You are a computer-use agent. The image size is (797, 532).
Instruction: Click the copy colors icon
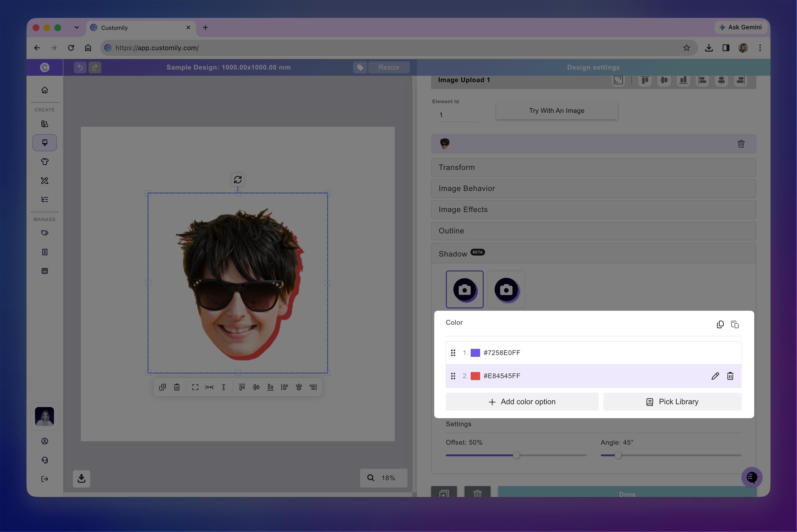click(720, 324)
